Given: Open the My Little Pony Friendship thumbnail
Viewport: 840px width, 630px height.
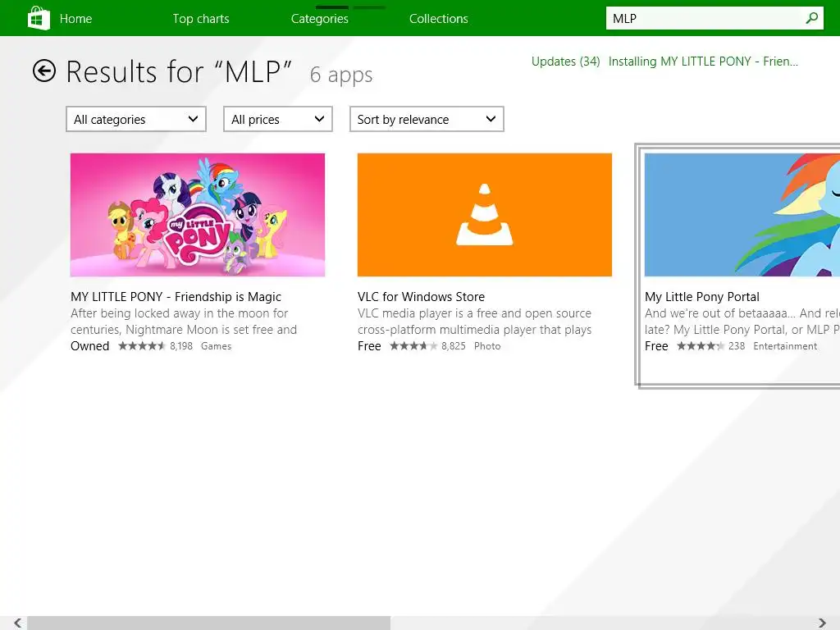Looking at the screenshot, I should coord(198,215).
